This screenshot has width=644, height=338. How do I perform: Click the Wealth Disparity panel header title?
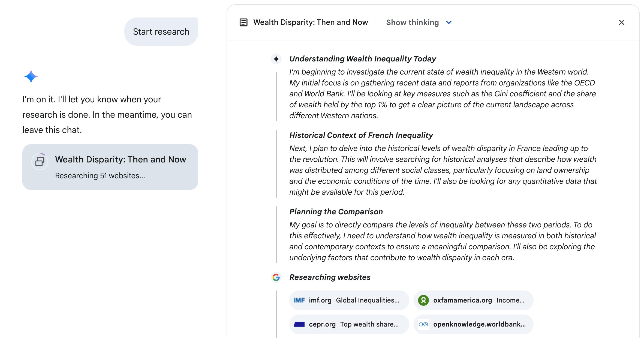(x=311, y=22)
